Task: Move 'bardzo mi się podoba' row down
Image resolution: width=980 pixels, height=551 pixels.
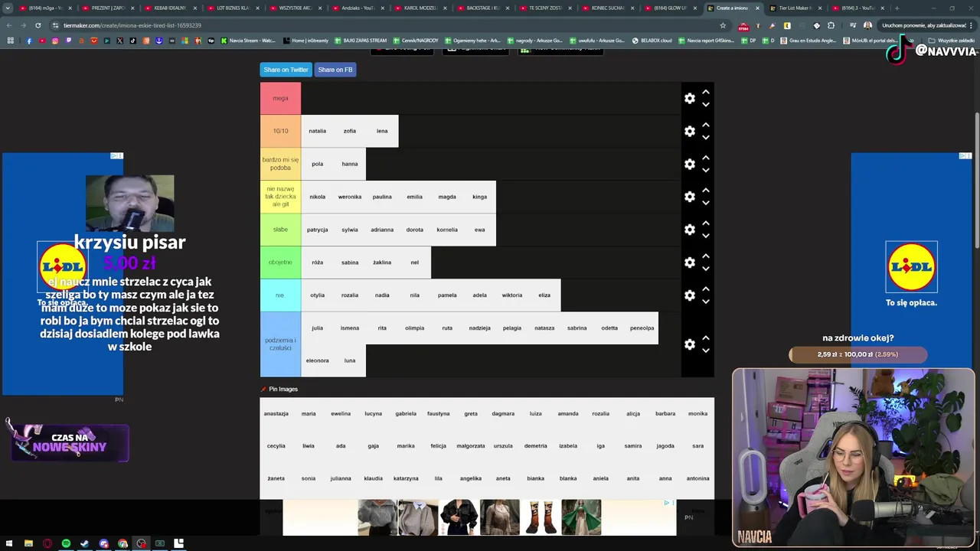Action: (x=706, y=170)
